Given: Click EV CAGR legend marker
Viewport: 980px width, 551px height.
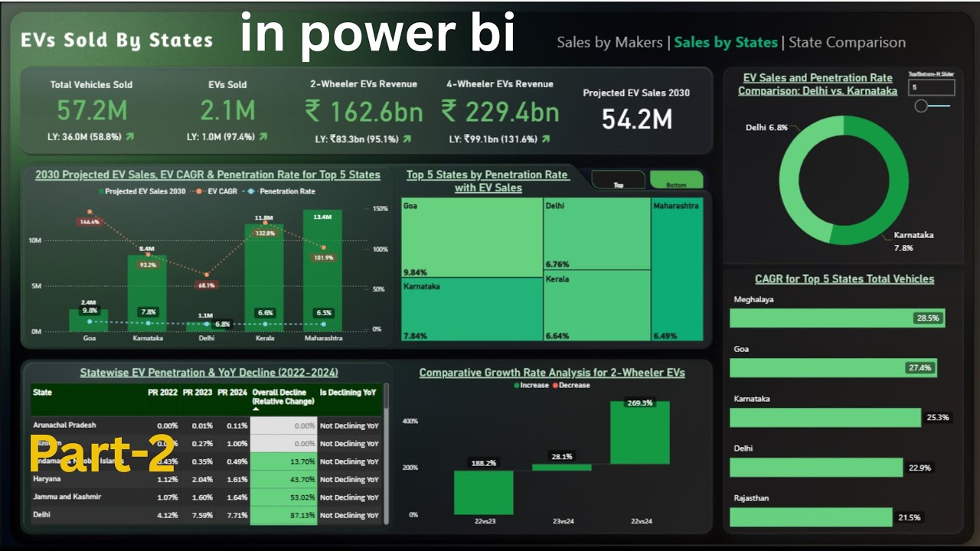Looking at the screenshot, I should 199,191.
